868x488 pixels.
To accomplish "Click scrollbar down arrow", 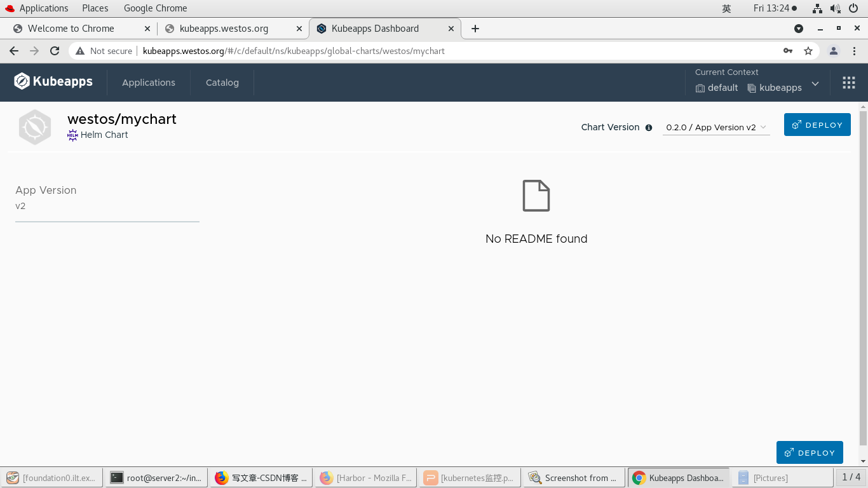I will 863,461.
